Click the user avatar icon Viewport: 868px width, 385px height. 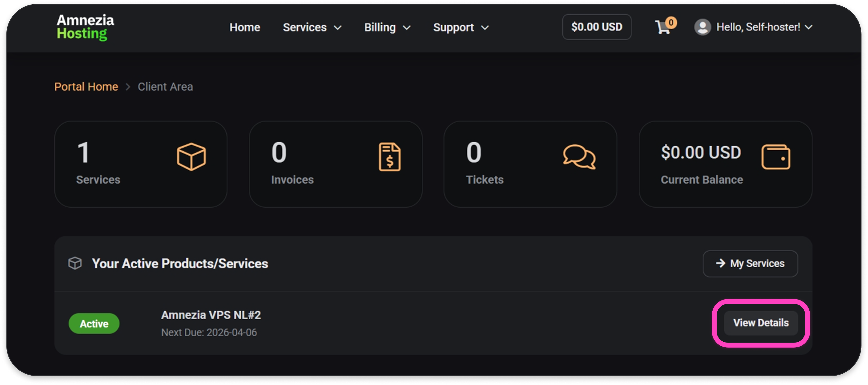pos(703,27)
